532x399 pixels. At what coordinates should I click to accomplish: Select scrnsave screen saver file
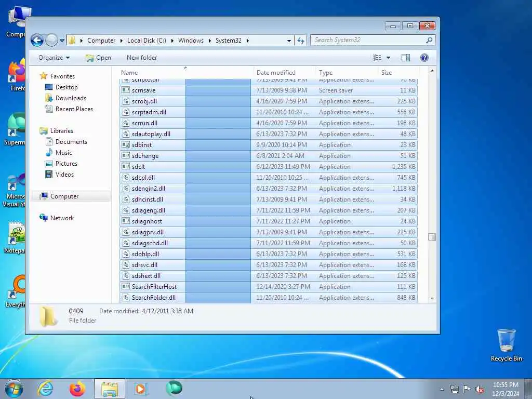tap(269, 90)
